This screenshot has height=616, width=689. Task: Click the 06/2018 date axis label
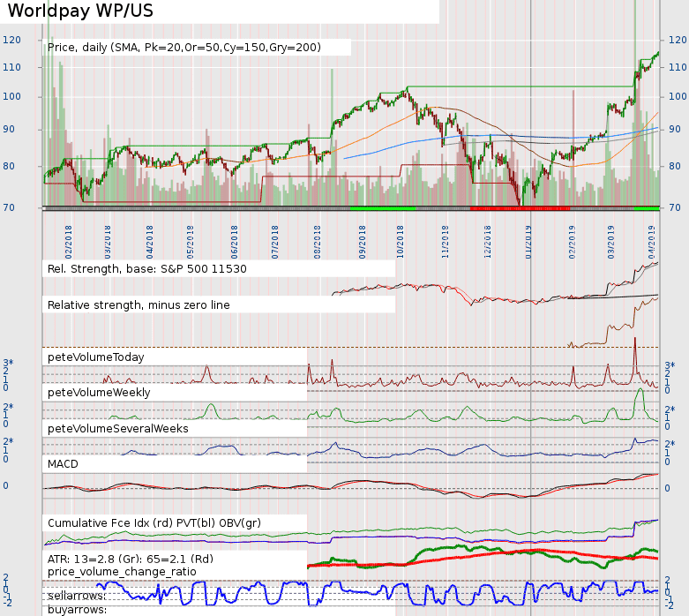(x=234, y=243)
